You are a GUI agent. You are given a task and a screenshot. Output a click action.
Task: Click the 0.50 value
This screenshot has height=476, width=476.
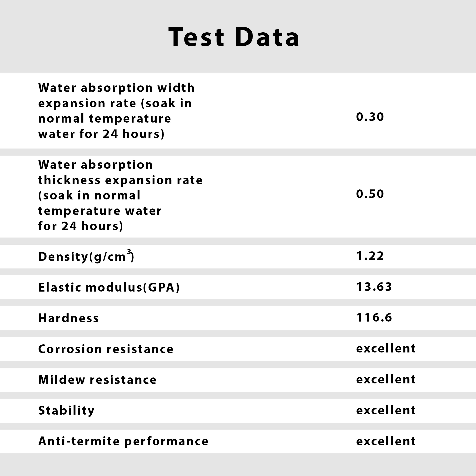[x=370, y=194]
